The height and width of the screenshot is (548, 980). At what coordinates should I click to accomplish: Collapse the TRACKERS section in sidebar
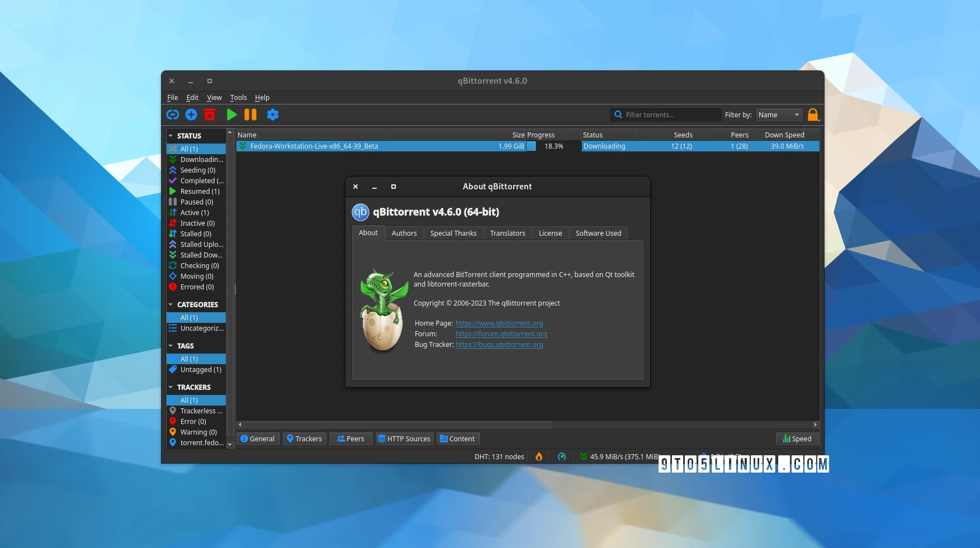pos(171,387)
